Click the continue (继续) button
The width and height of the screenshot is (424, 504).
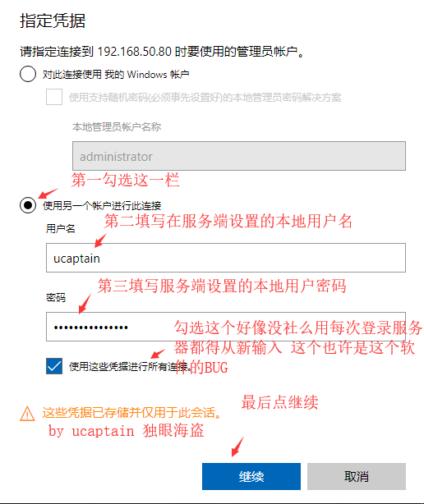(x=251, y=476)
